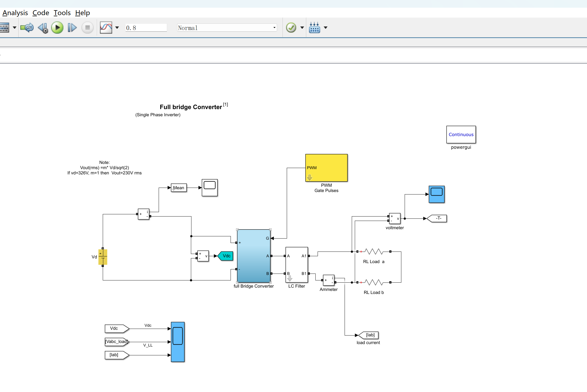Expand the Build Model dropdown arrow
Screen dimensions: 587x392
tap(325, 28)
